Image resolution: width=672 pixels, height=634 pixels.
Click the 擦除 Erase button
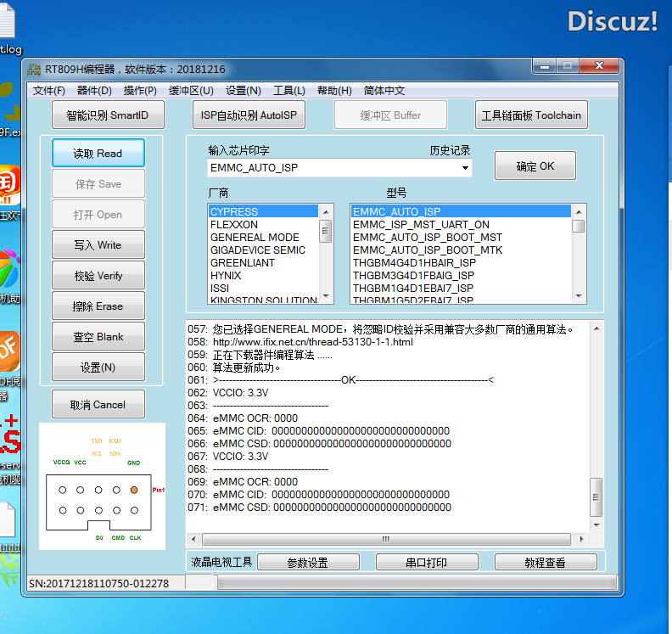[98, 306]
